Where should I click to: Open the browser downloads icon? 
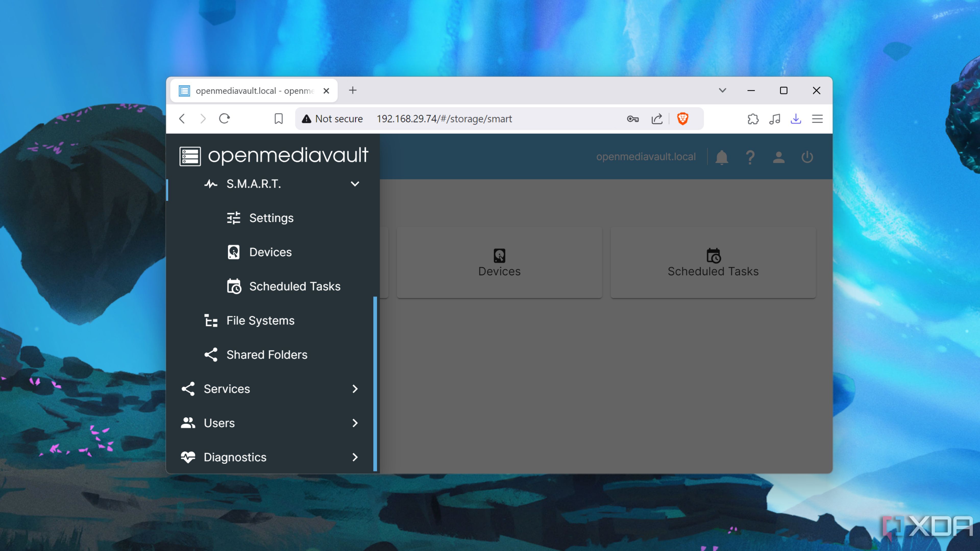(x=796, y=119)
